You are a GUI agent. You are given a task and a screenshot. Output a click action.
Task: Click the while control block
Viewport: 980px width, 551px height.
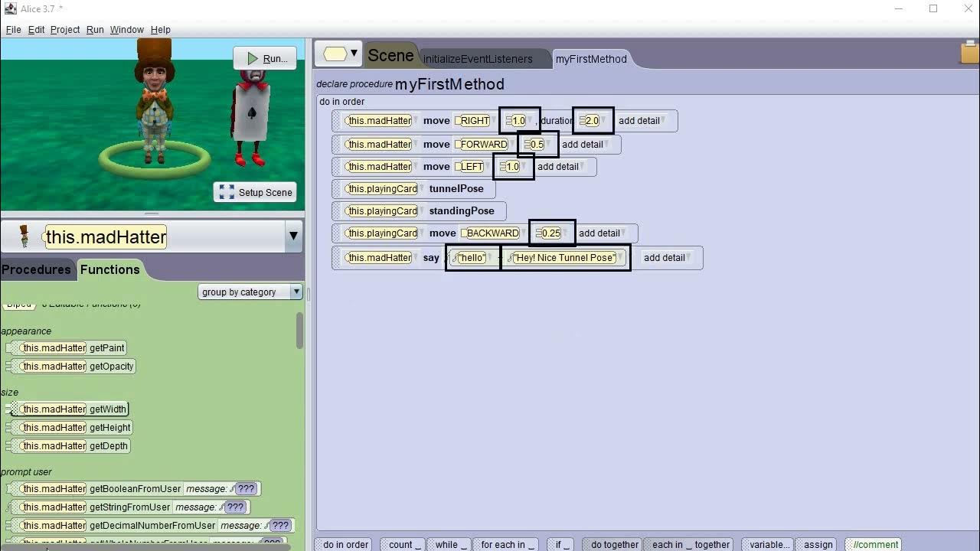click(x=449, y=545)
